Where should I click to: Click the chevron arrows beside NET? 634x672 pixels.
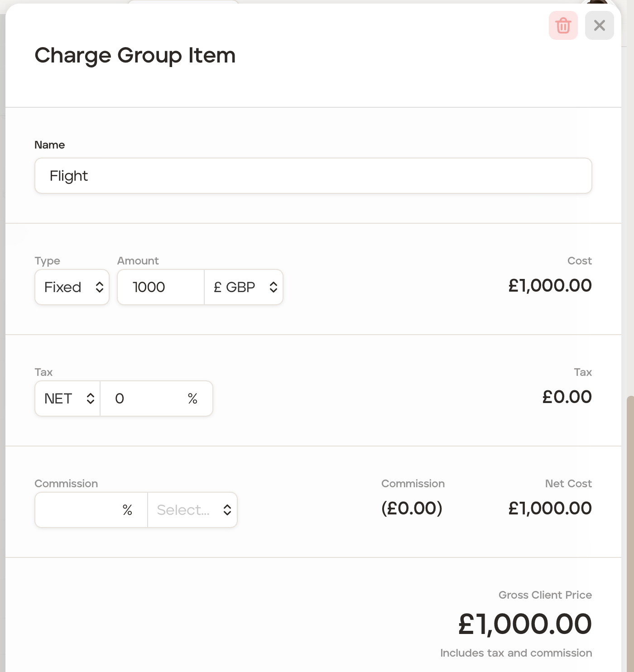click(x=91, y=398)
